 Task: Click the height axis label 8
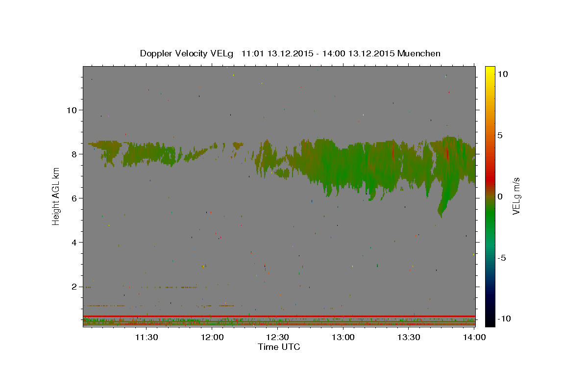pos(74,154)
